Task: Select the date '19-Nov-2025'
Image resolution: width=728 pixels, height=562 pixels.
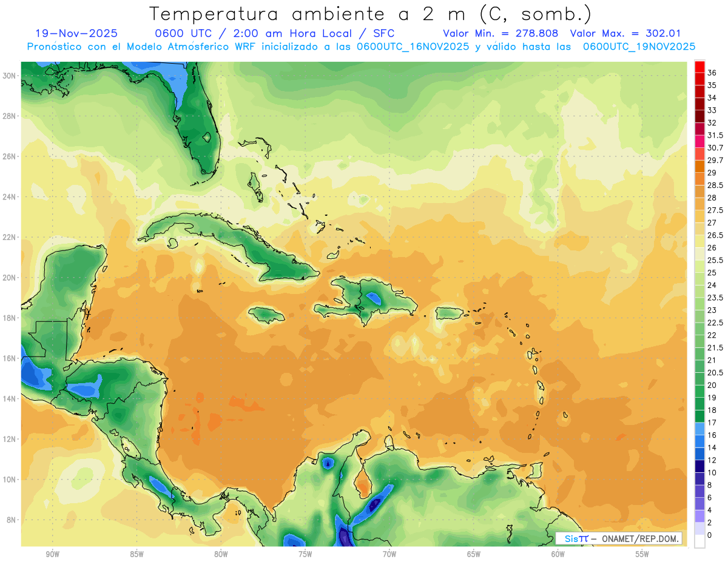Action: tap(76, 33)
